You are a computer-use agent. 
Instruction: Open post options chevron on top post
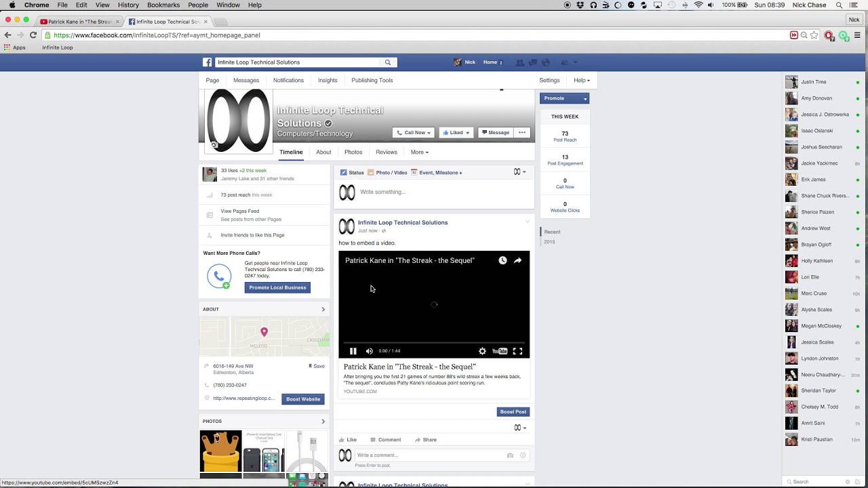coord(528,222)
